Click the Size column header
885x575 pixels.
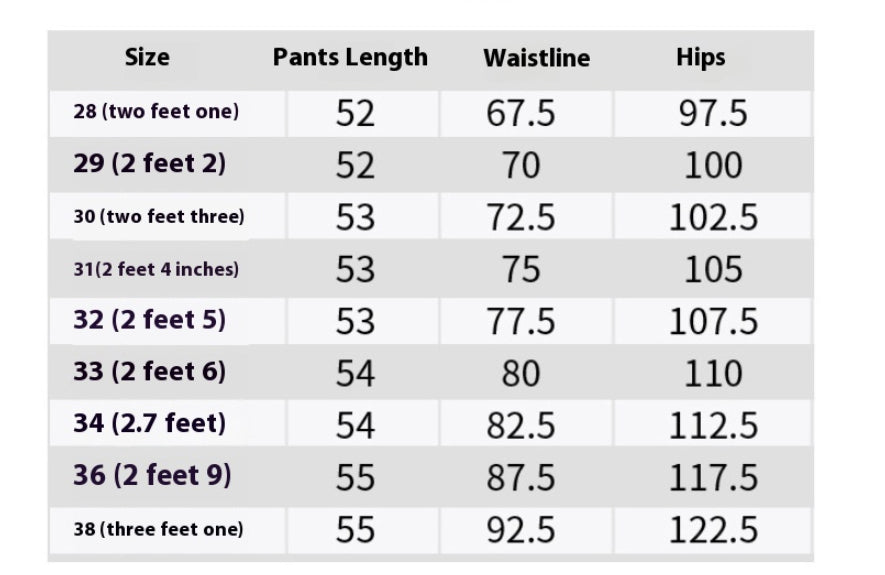click(x=147, y=57)
